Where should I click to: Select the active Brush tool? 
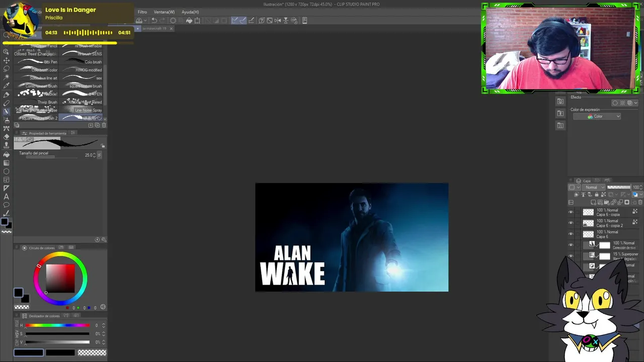[7, 112]
